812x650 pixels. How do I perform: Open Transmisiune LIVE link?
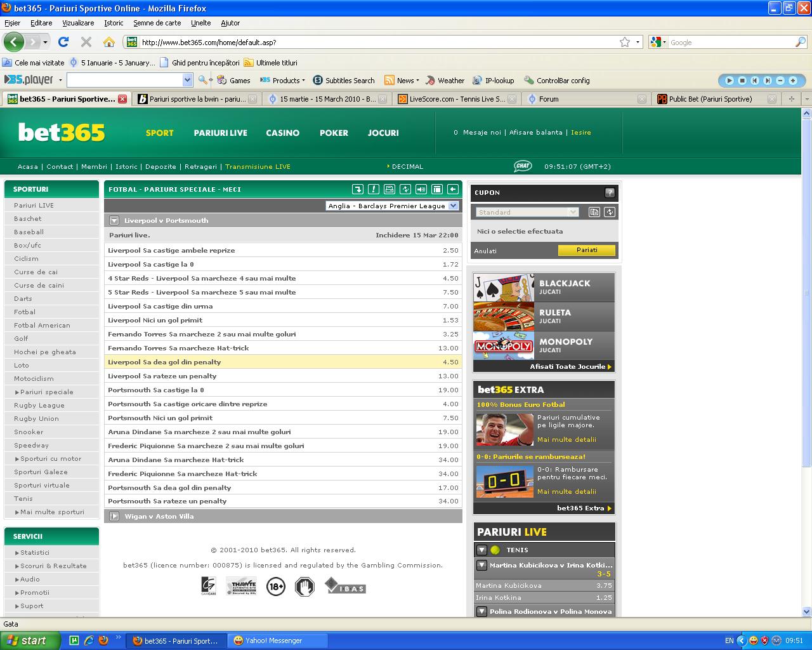[x=258, y=166]
